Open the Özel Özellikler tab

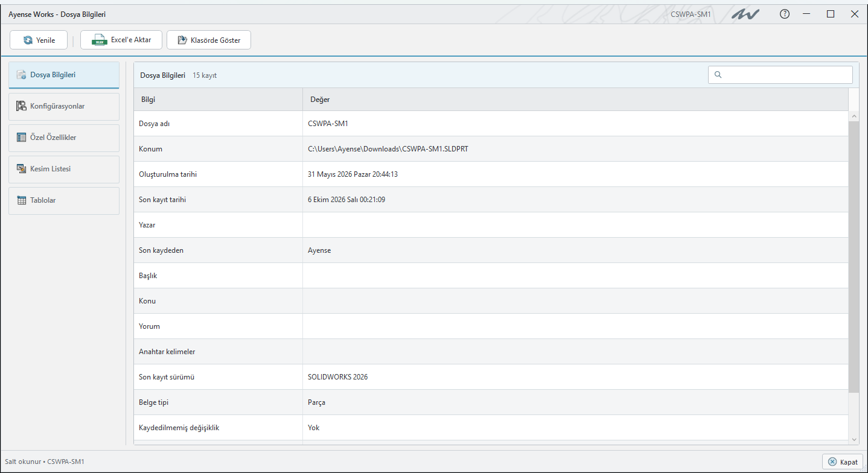tap(64, 138)
